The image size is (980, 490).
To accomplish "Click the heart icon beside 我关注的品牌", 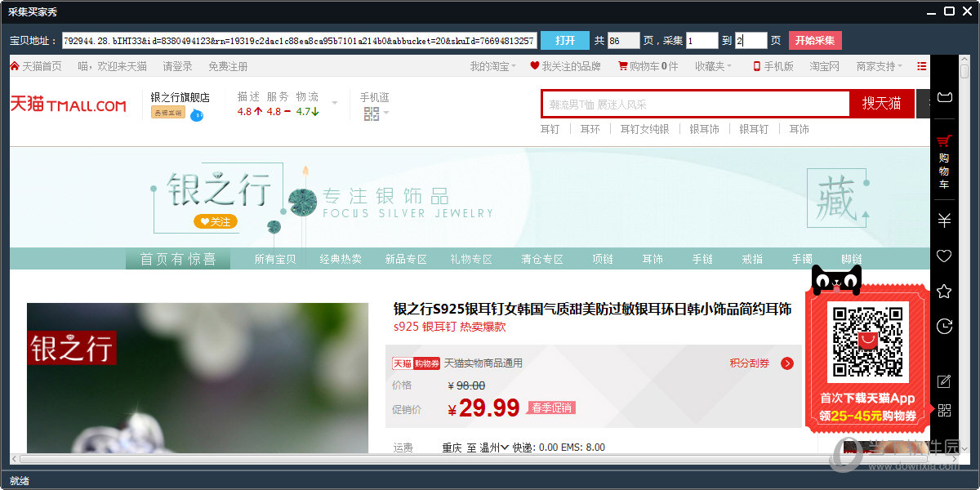I will click(x=535, y=66).
